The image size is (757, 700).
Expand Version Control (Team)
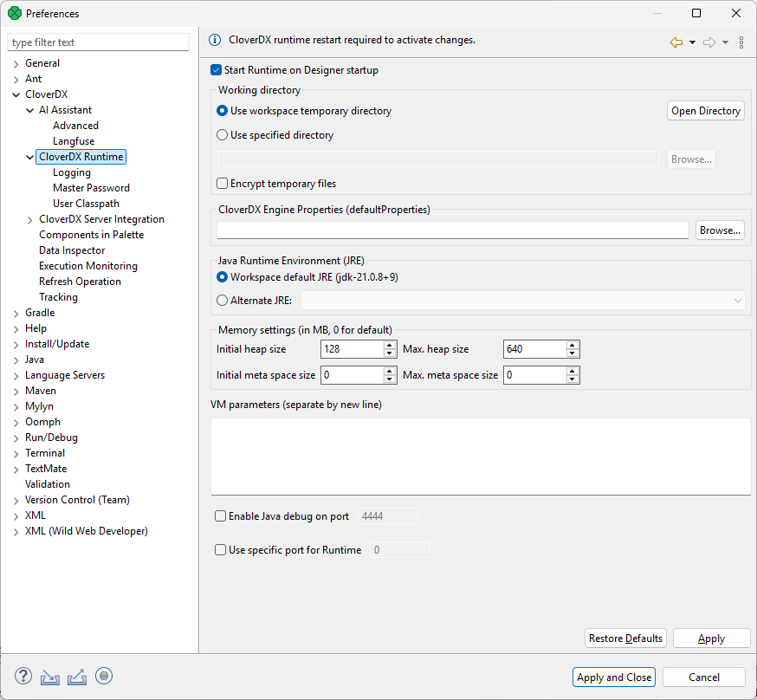16,500
